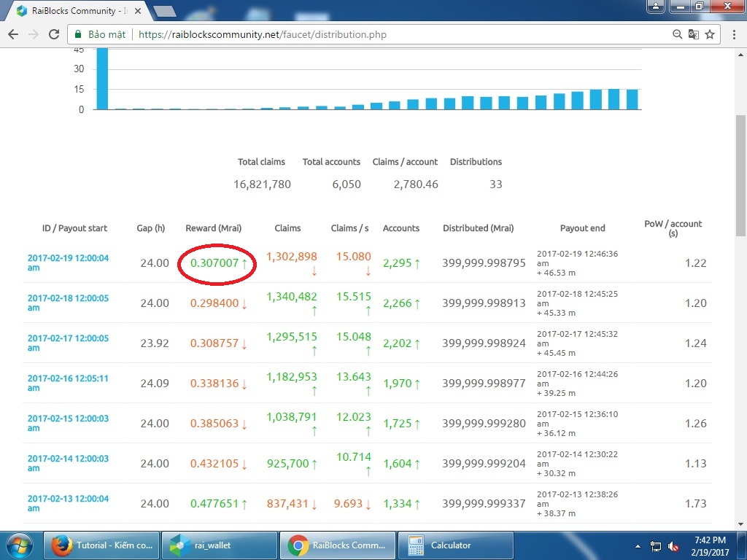Click the Distributed (Mrai) column header
The image size is (747, 560).
(479, 228)
